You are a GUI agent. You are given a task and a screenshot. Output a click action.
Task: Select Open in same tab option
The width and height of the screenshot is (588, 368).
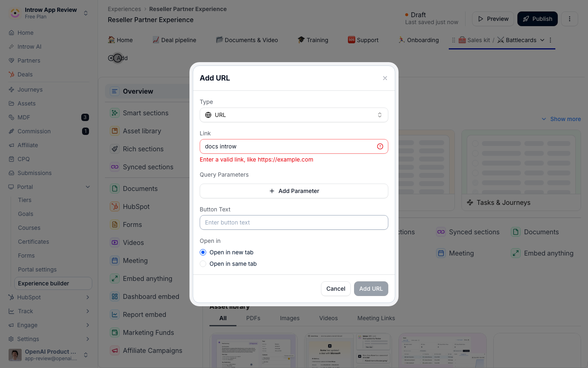click(x=203, y=264)
